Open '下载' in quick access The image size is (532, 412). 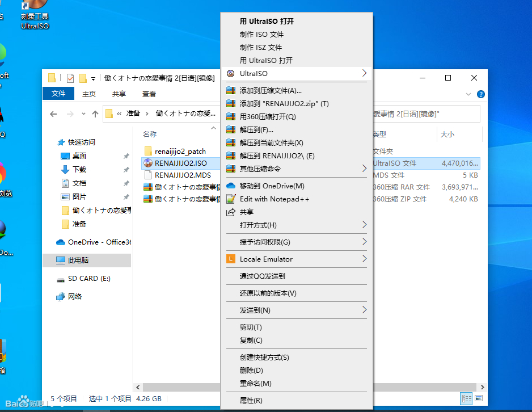pyautogui.click(x=79, y=169)
